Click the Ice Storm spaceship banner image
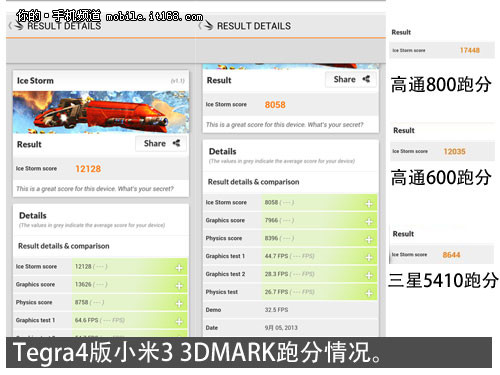Image resolution: width=500 pixels, height=375 pixels. 101,112
